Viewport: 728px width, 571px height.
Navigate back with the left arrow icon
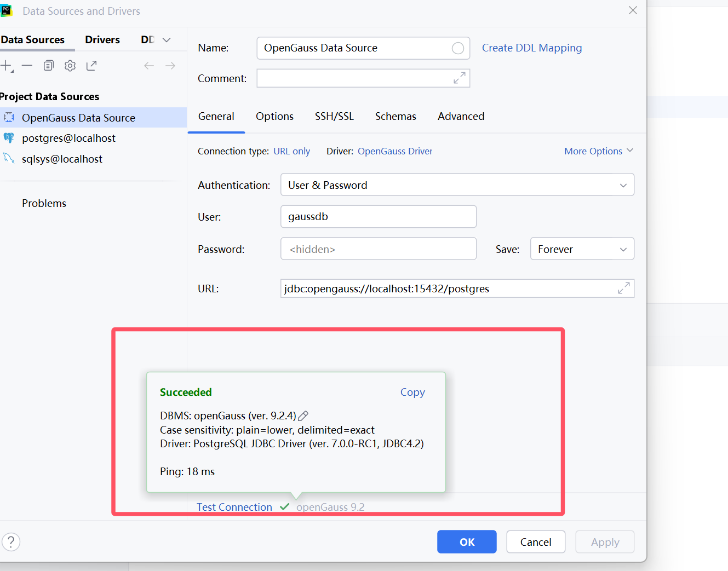tap(148, 65)
